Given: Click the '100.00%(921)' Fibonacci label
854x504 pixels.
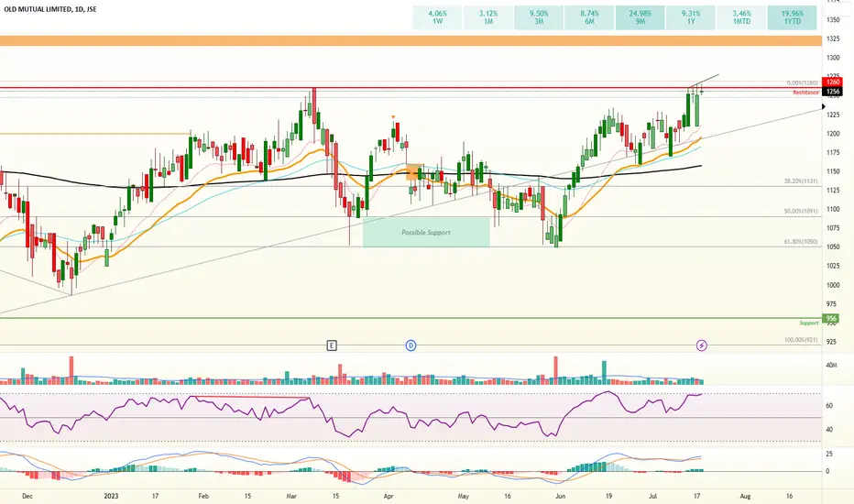Looking at the screenshot, I should [x=801, y=340].
